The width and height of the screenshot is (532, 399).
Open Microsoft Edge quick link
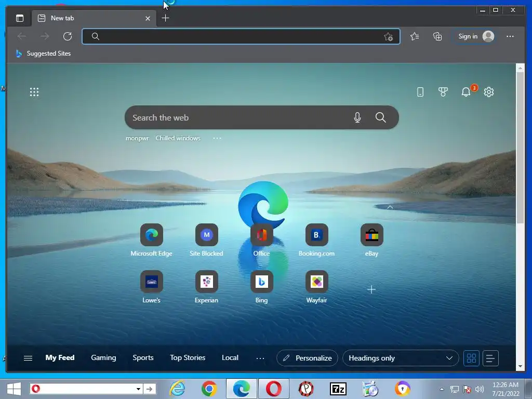click(151, 240)
